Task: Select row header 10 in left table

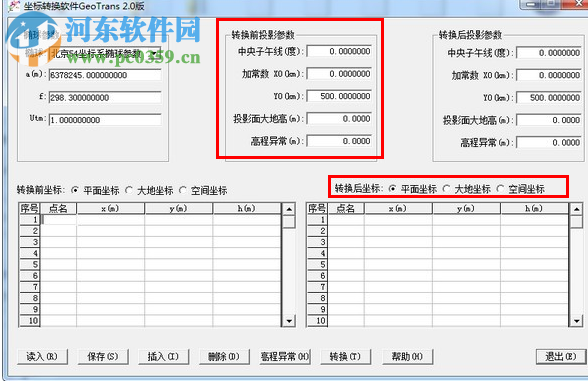Action: (30, 321)
